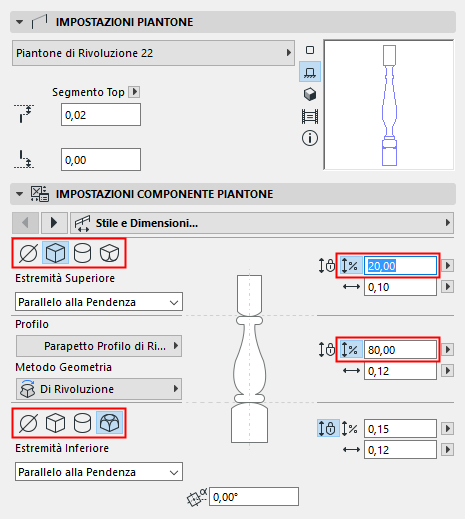
Task: Toggle the percentage height mode for the top end
Action: coord(350,266)
